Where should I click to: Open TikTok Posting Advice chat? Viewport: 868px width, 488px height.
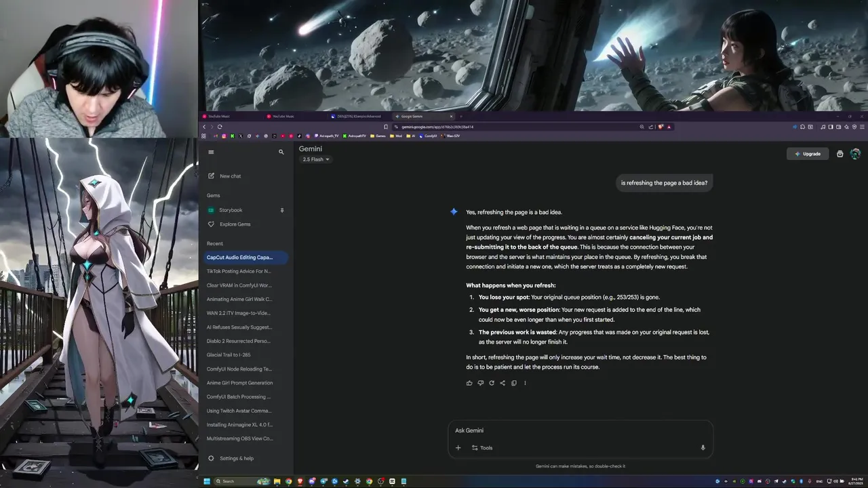[239, 271]
